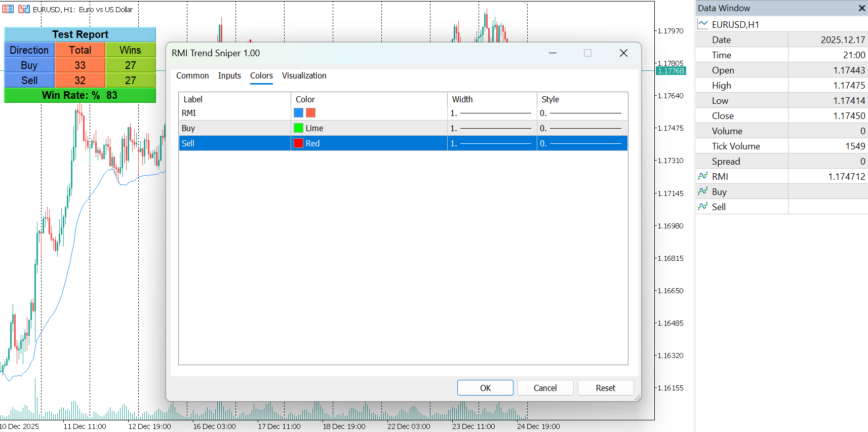
Task: Click the Red color swatch for Sell
Action: point(298,143)
